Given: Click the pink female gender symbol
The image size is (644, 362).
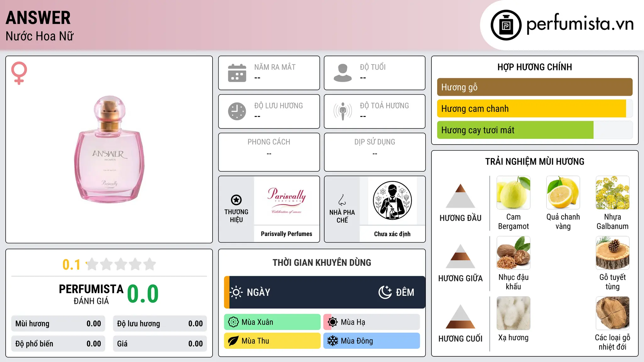Looking at the screenshot, I should (x=19, y=73).
